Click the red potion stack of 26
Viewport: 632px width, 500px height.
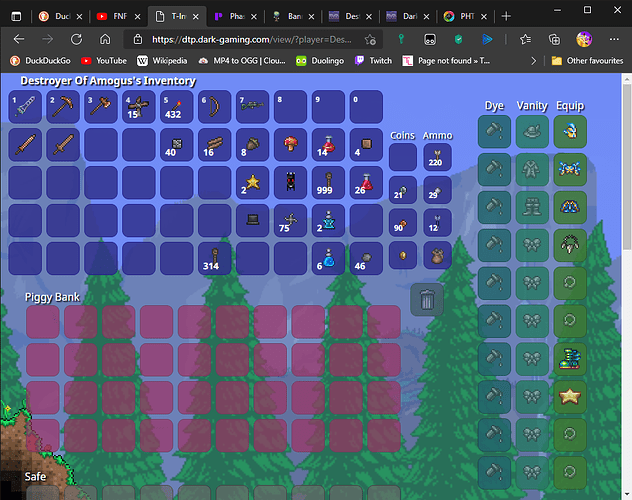pos(366,183)
